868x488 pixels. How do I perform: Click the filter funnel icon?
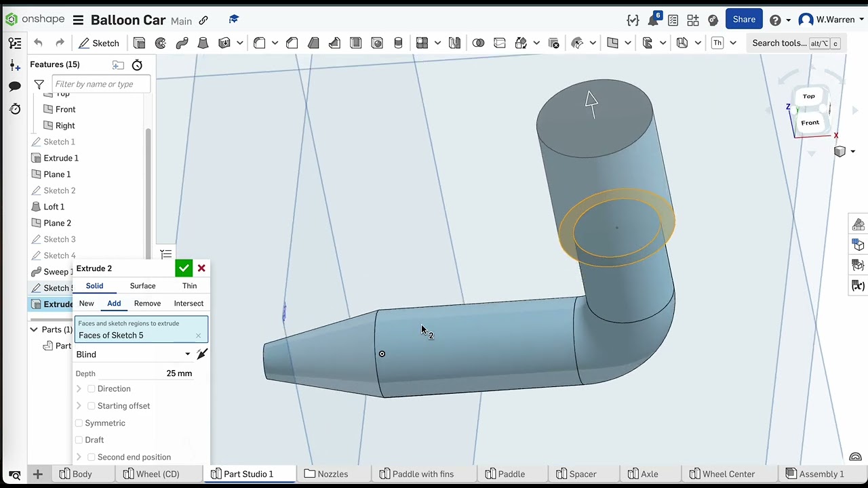(x=39, y=85)
